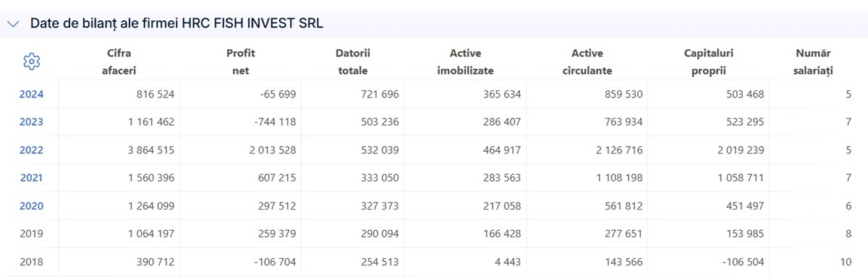Open the 2022 year link
This screenshot has height=279, width=868.
31,150
